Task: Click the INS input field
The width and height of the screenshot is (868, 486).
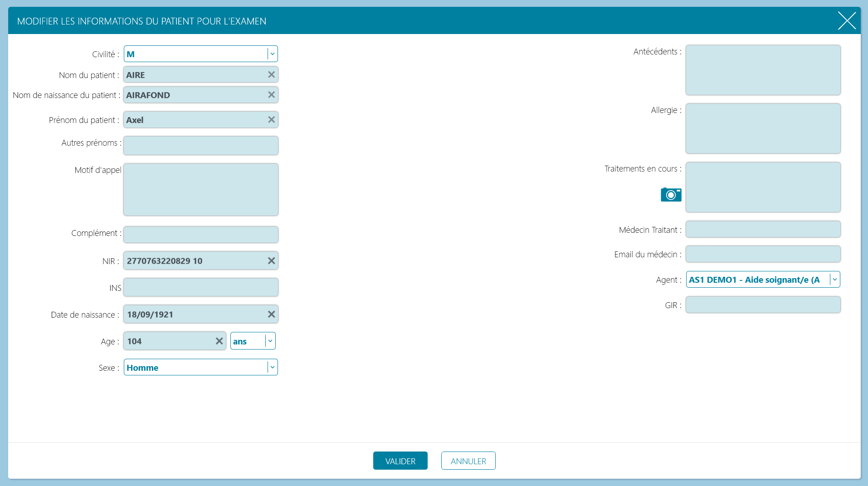Action: pyautogui.click(x=201, y=287)
